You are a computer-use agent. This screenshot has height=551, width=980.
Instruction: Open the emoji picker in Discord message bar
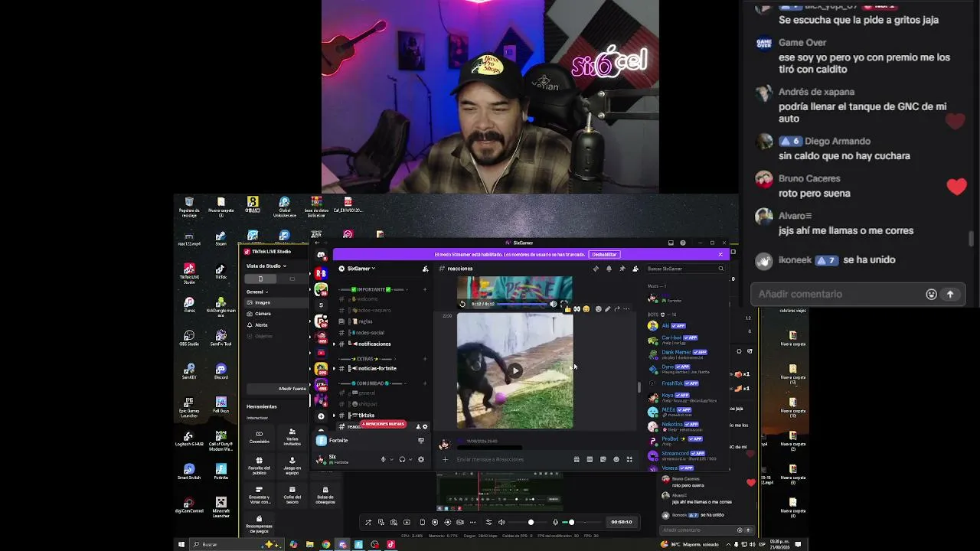point(616,459)
